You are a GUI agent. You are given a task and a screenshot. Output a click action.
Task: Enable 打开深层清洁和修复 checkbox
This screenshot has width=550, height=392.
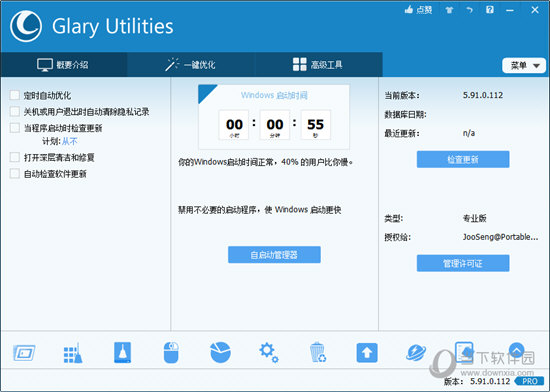[15, 157]
